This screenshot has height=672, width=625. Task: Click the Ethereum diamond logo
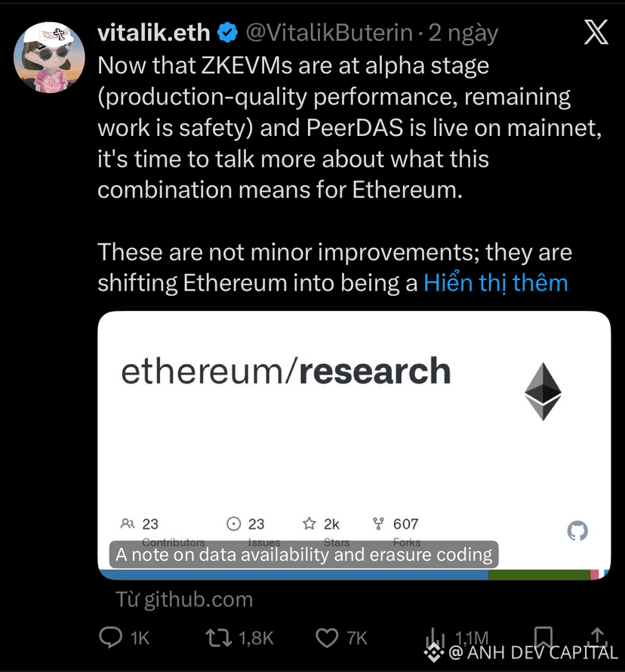(x=543, y=391)
